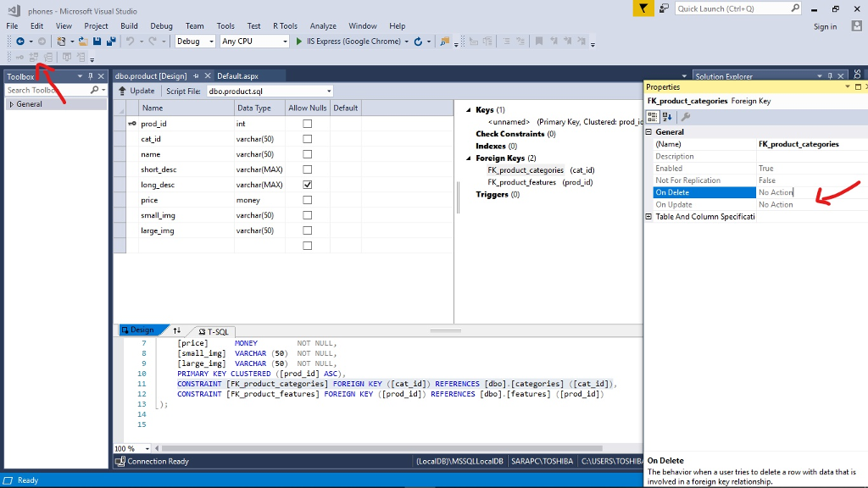Click the Undo arrow icon

pos(130,42)
